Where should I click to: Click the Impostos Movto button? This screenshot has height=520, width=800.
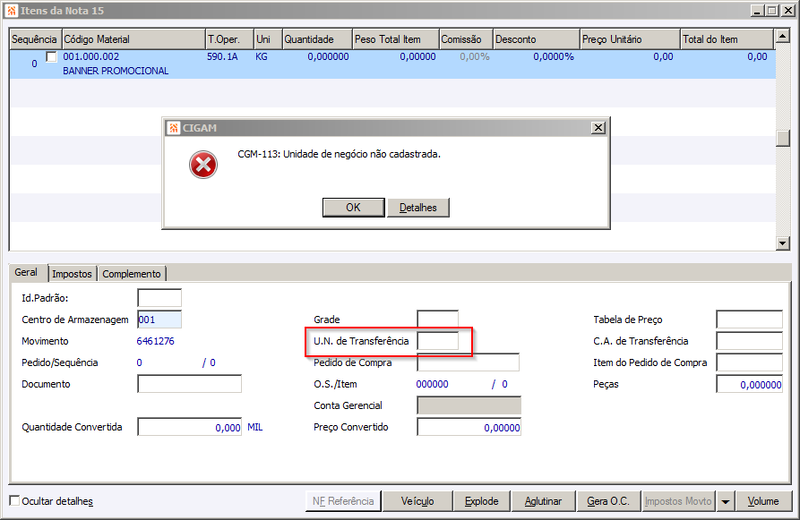point(678,501)
